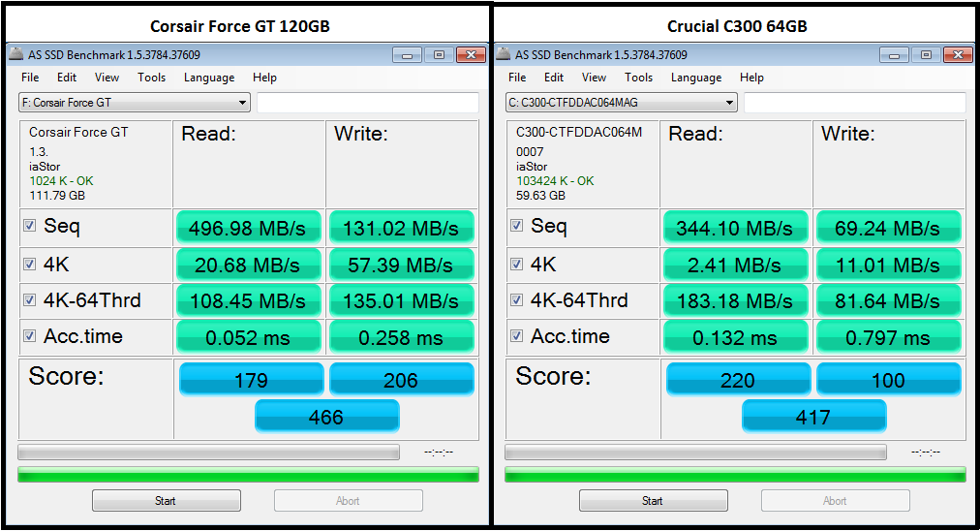Start the benchmark in Corsair window
The height and width of the screenshot is (531, 980).
167,500
